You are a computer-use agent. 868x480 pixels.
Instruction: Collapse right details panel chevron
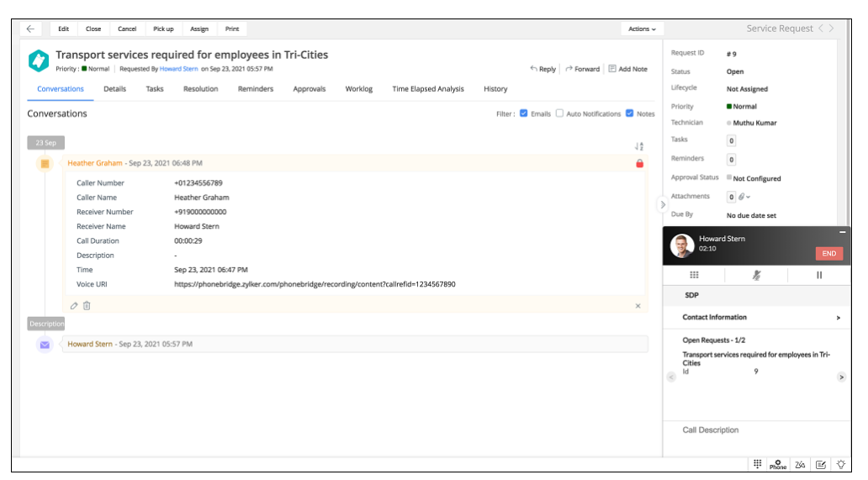(663, 204)
